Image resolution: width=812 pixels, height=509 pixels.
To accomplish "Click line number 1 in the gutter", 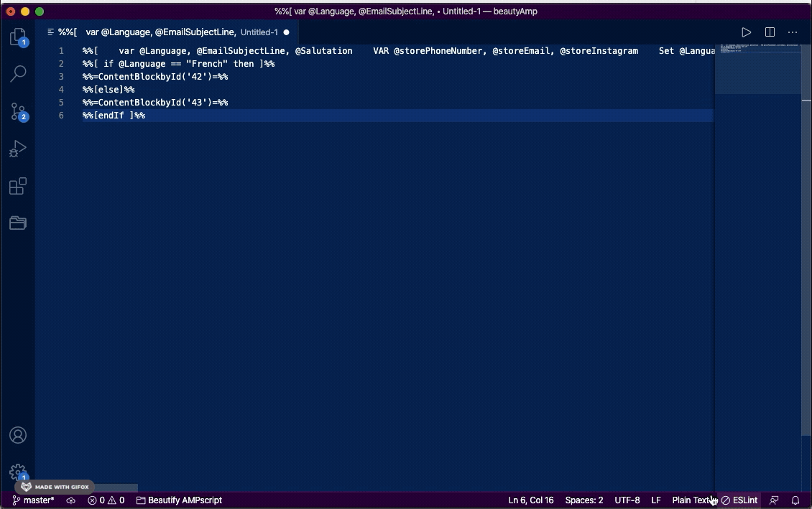I will click(61, 51).
